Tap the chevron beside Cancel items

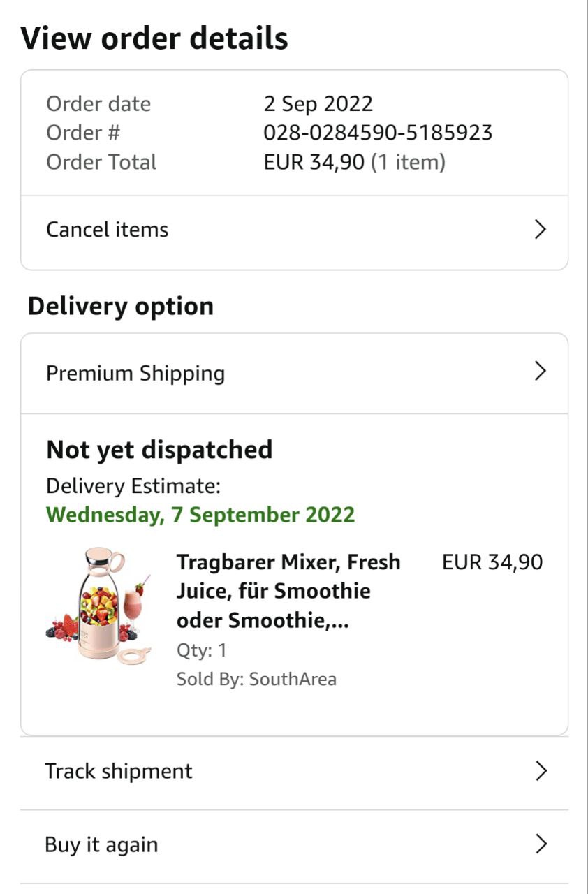(x=540, y=230)
